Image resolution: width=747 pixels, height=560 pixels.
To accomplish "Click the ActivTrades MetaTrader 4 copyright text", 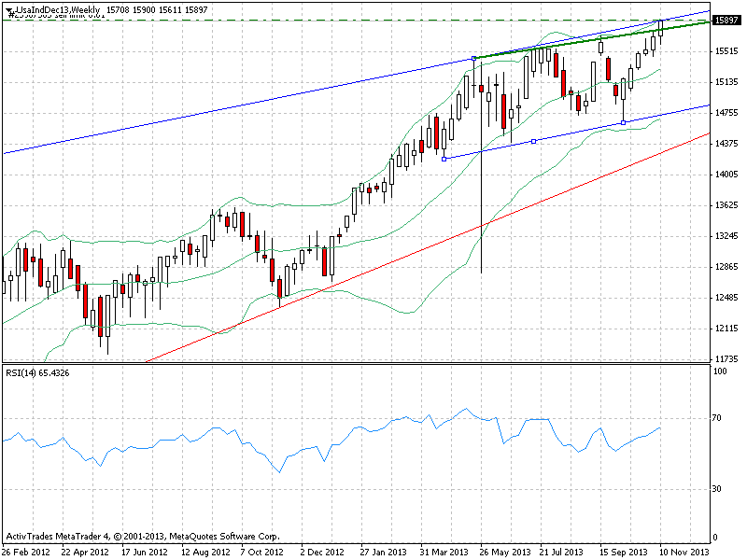I will [143, 537].
